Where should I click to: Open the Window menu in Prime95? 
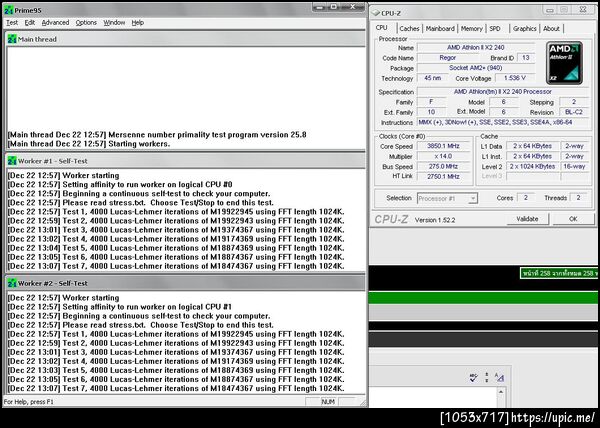click(x=114, y=23)
